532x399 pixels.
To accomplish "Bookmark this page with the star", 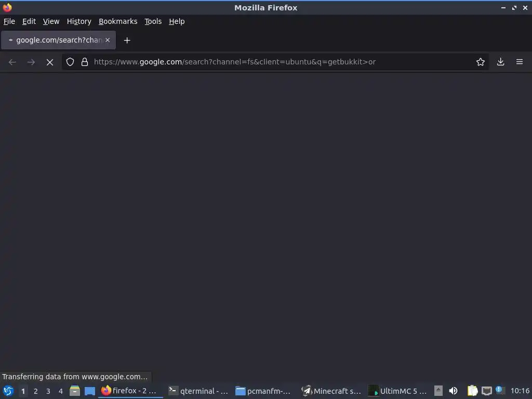I will tap(481, 62).
